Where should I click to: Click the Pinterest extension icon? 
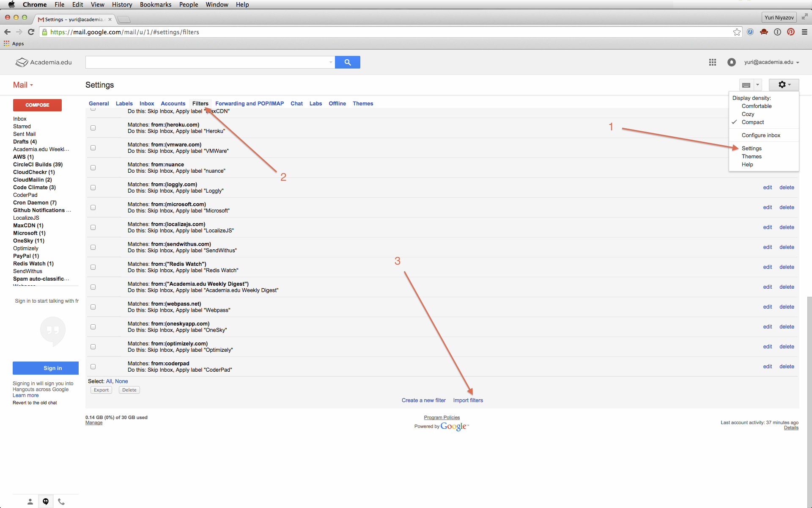[x=791, y=32]
